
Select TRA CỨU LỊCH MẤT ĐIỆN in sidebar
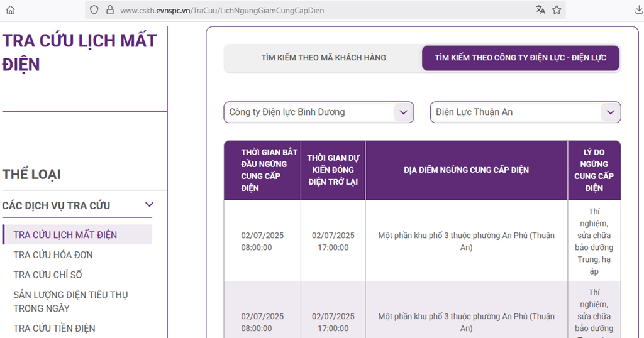65,235
